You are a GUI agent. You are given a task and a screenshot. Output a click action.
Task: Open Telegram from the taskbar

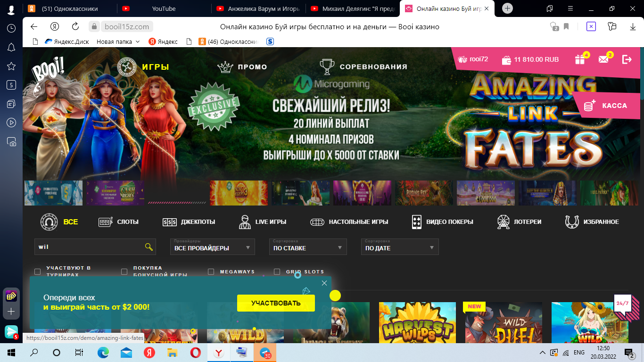tap(264, 352)
